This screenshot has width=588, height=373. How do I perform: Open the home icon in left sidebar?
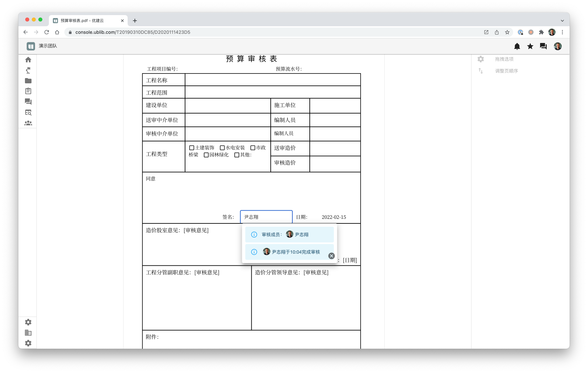tap(28, 60)
